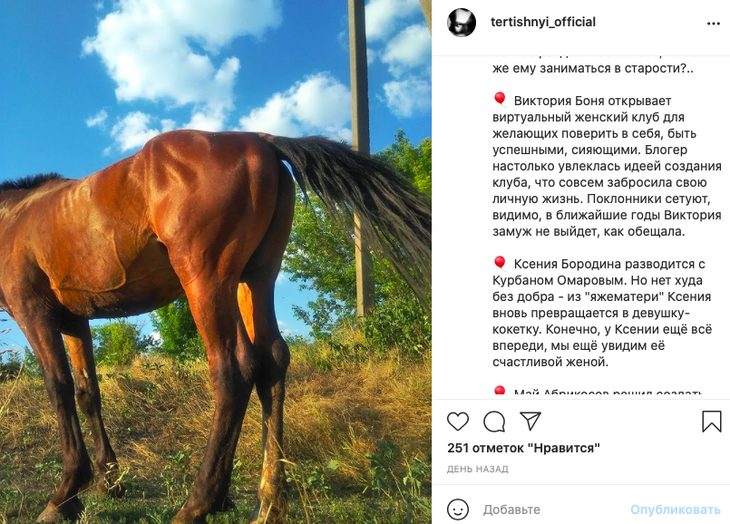Click the ДЕНЬ НАЗАД timestamp
The height and width of the screenshot is (524, 730).
click(478, 469)
